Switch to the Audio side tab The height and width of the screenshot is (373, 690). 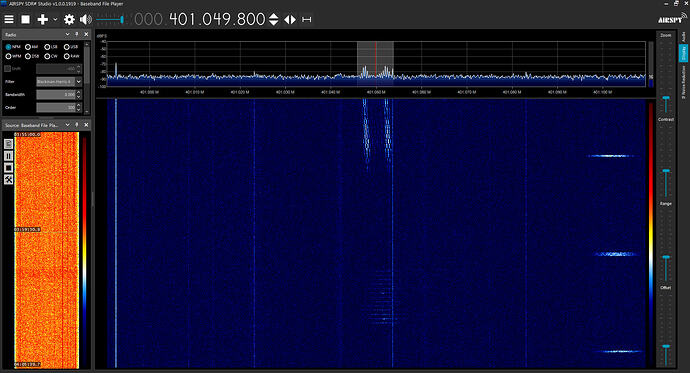pyautogui.click(x=683, y=37)
